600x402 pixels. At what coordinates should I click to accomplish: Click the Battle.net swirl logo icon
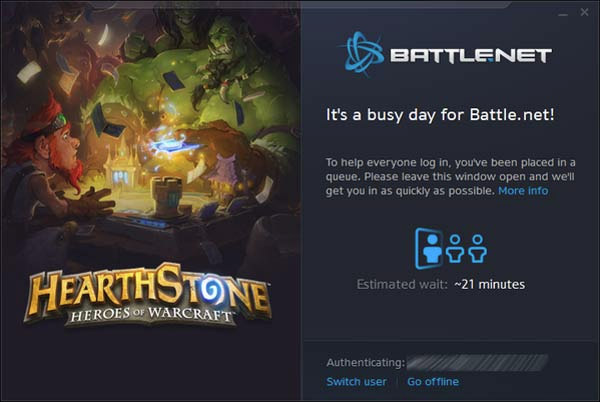[x=364, y=53]
